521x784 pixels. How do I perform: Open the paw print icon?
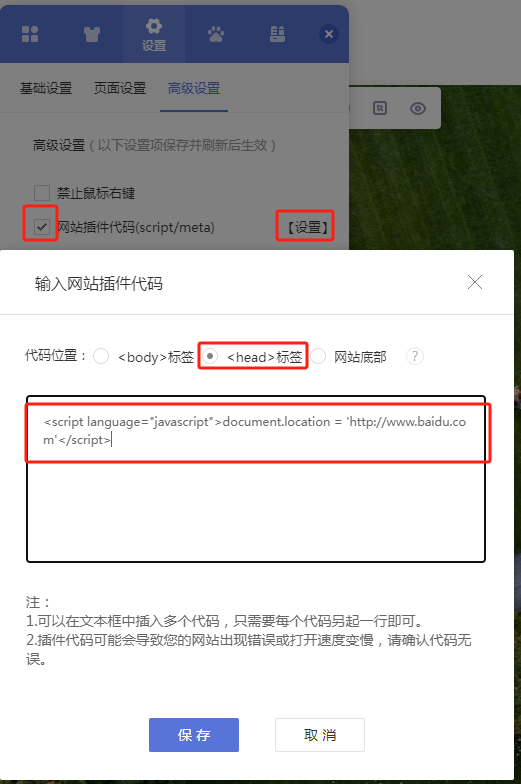point(216,34)
